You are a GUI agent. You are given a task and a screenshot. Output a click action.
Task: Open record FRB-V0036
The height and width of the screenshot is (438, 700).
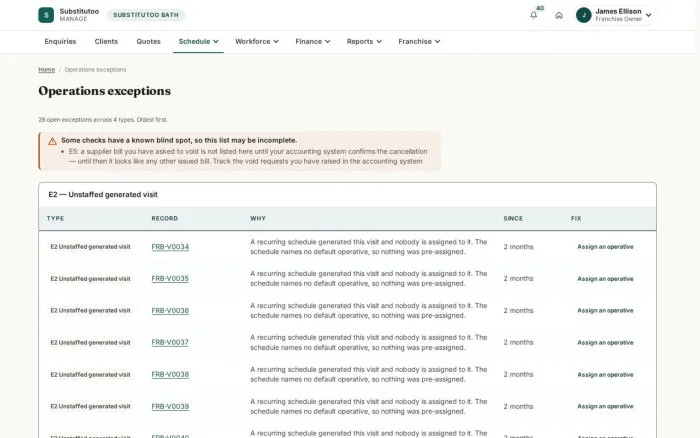click(x=170, y=310)
